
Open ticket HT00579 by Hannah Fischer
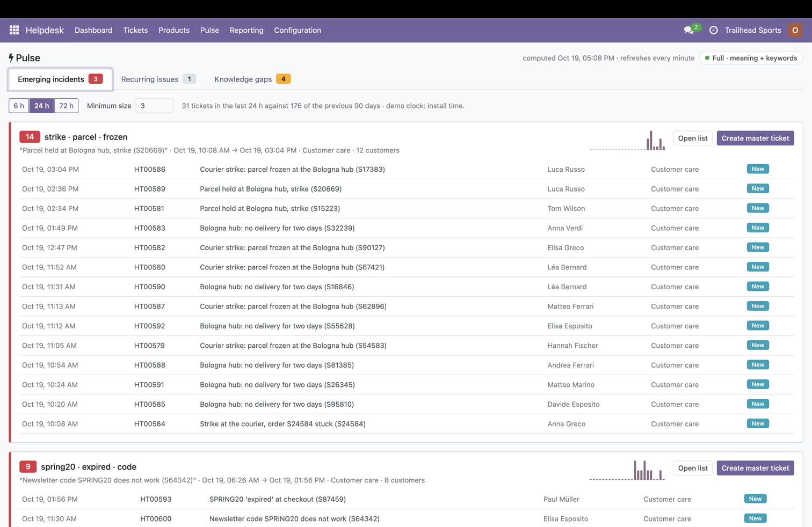point(407,346)
